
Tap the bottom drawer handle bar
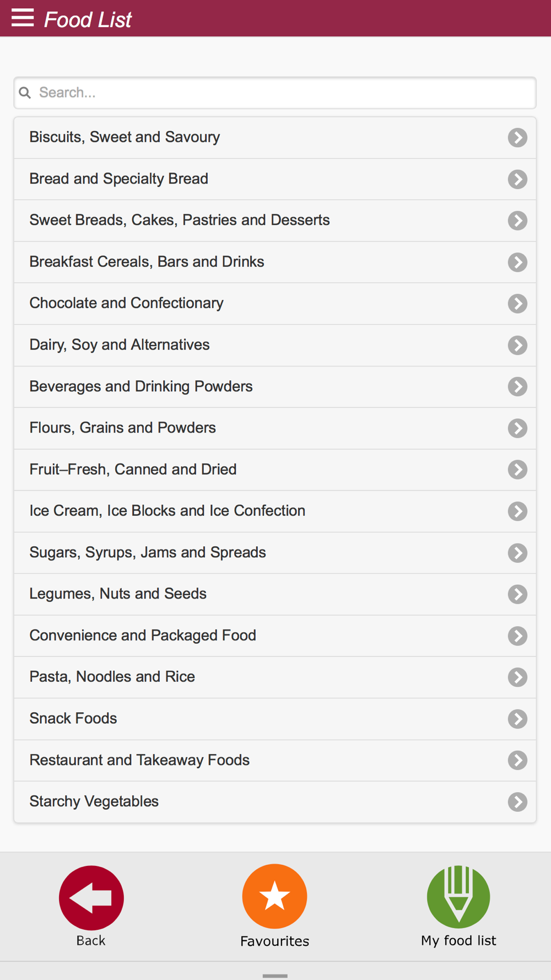point(275,976)
